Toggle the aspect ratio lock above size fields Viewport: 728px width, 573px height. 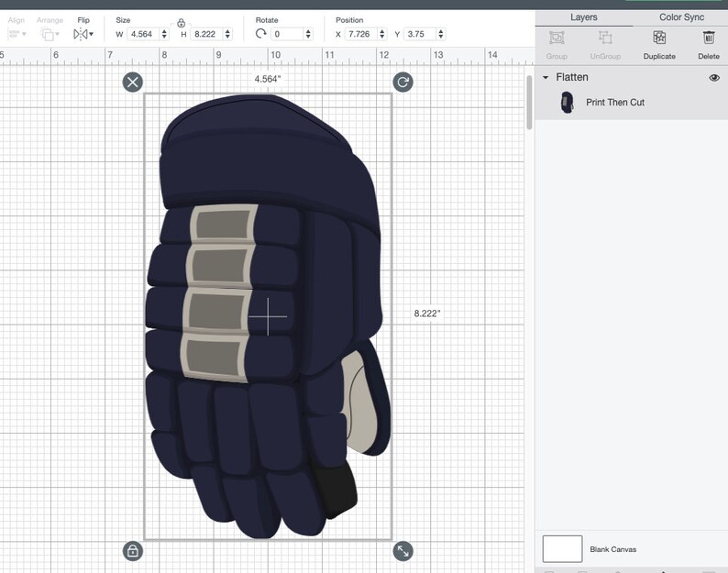coord(181,23)
